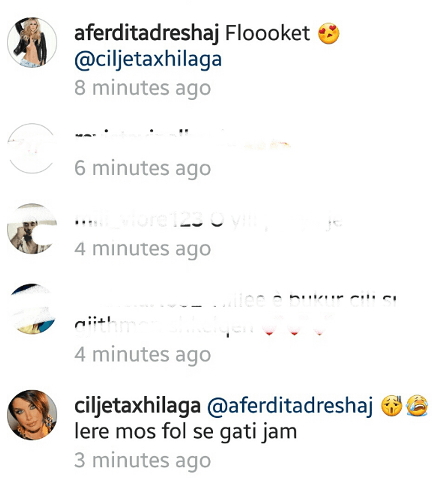Click the '8 minutes ago' timestamp

[x=143, y=88]
